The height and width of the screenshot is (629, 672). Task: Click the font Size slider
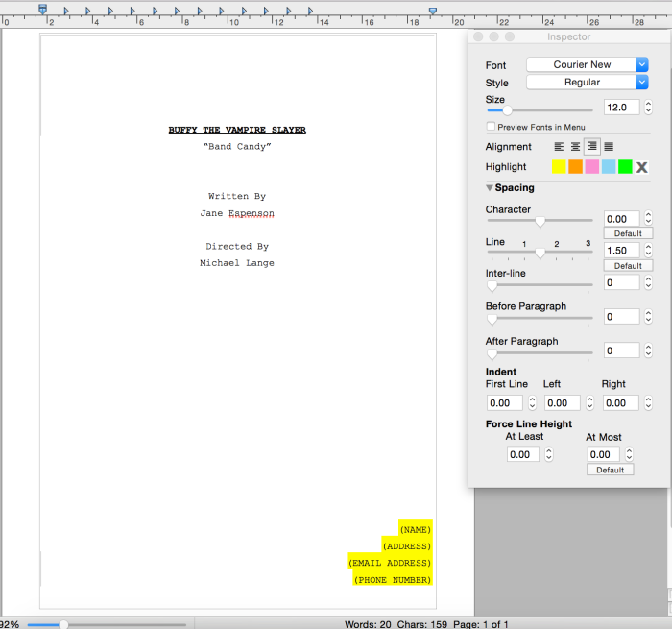(x=540, y=110)
